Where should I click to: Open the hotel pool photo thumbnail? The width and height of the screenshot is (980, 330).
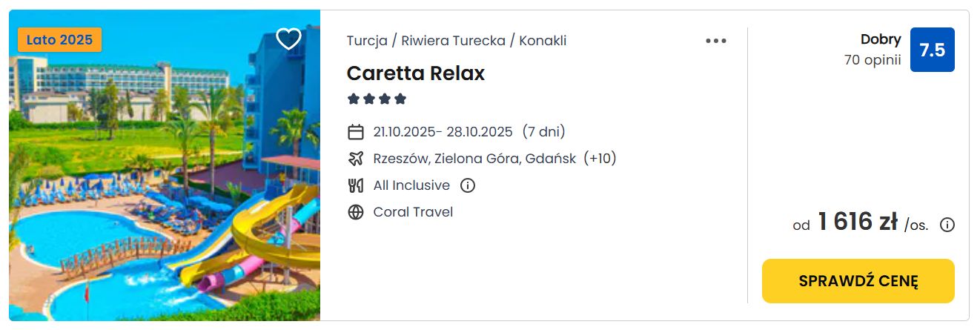[165, 165]
